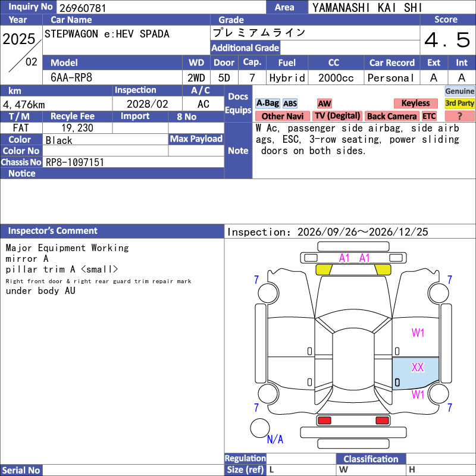Click the XX marked blue door panel
Viewport: 476px width, 476px height.
415,373
